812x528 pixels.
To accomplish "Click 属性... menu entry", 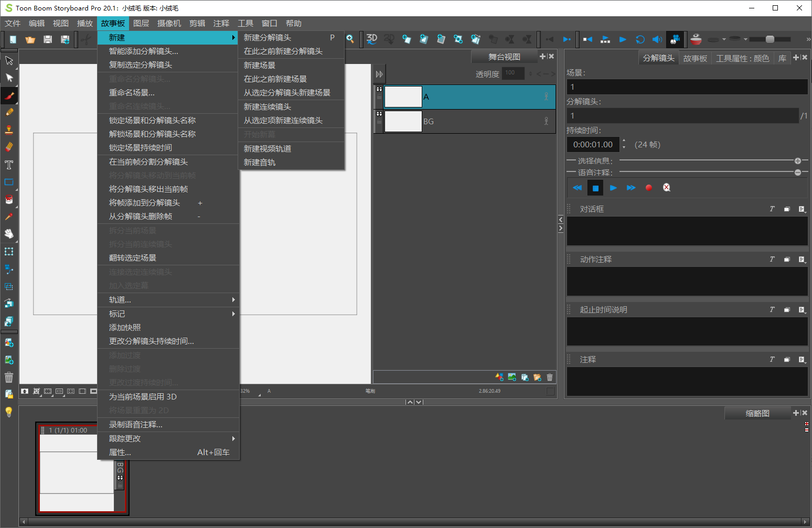I will pyautogui.click(x=168, y=452).
